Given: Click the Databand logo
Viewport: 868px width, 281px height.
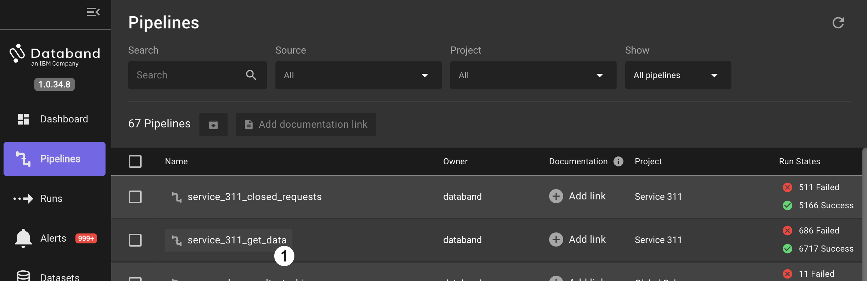Looking at the screenshot, I should click(x=55, y=55).
